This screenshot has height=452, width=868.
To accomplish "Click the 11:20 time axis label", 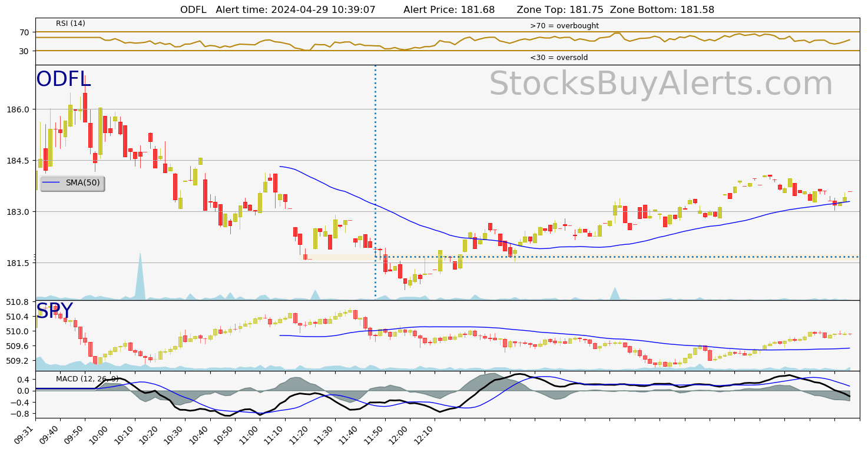I will click(299, 434).
